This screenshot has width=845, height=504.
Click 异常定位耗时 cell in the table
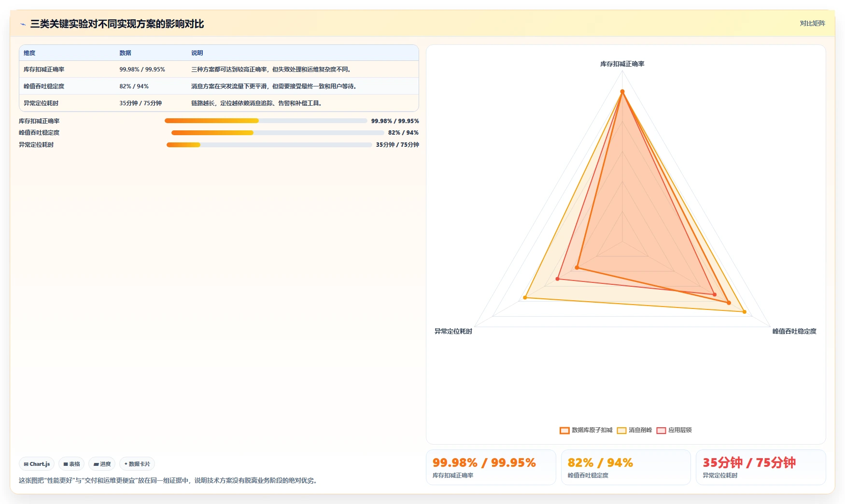[41, 103]
